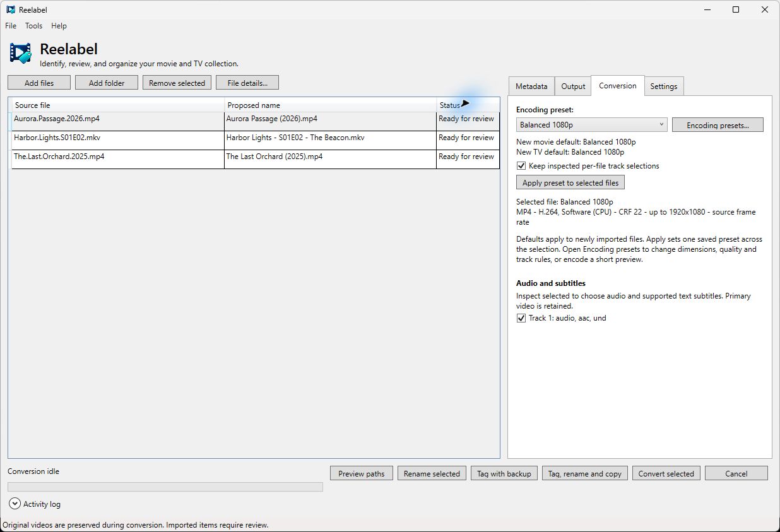Click Preview paths button
This screenshot has width=780, height=532.
coord(362,473)
